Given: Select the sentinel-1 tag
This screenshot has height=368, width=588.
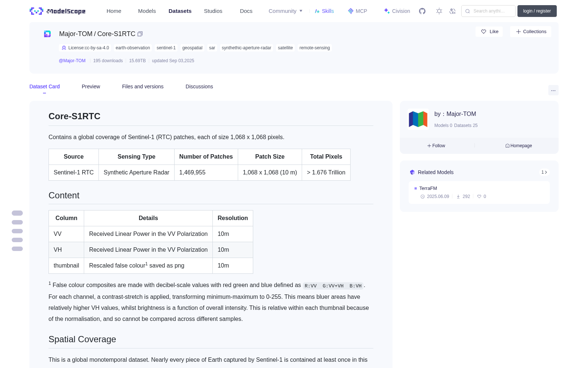Looking at the screenshot, I should [166, 48].
